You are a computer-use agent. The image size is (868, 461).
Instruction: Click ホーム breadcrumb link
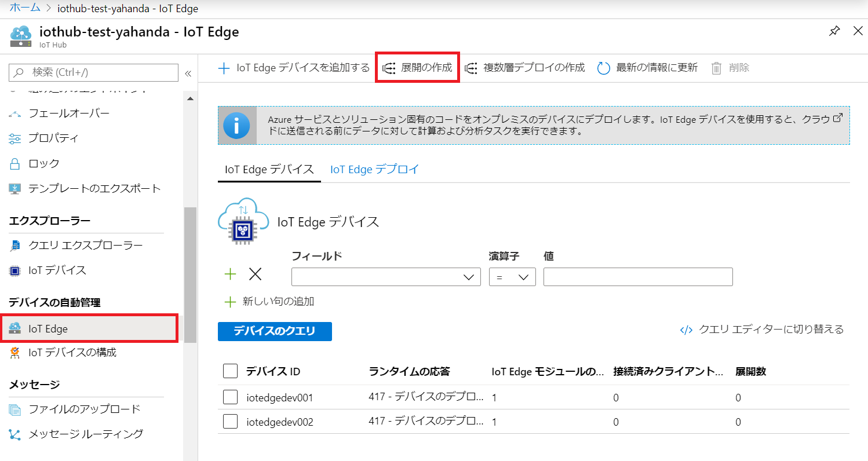pyautogui.click(x=25, y=8)
